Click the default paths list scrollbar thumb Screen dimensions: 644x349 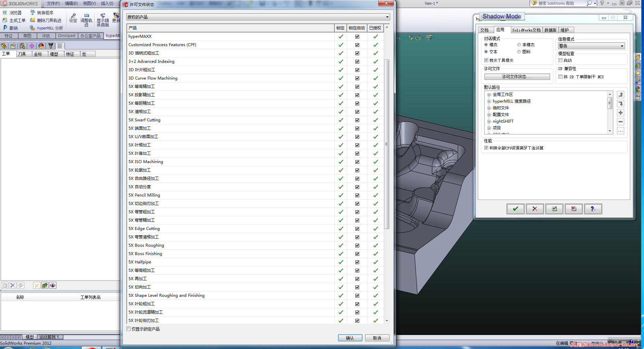click(x=610, y=103)
